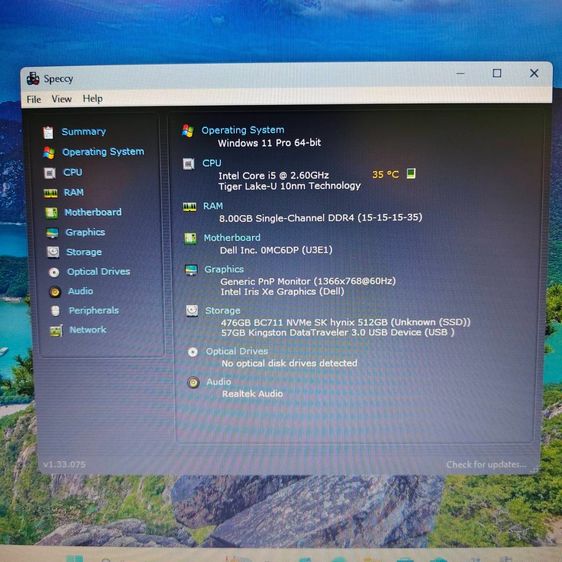This screenshot has height=562, width=562.
Task: Click Tiger Lake-U 10nm Technology text
Action: click(290, 186)
